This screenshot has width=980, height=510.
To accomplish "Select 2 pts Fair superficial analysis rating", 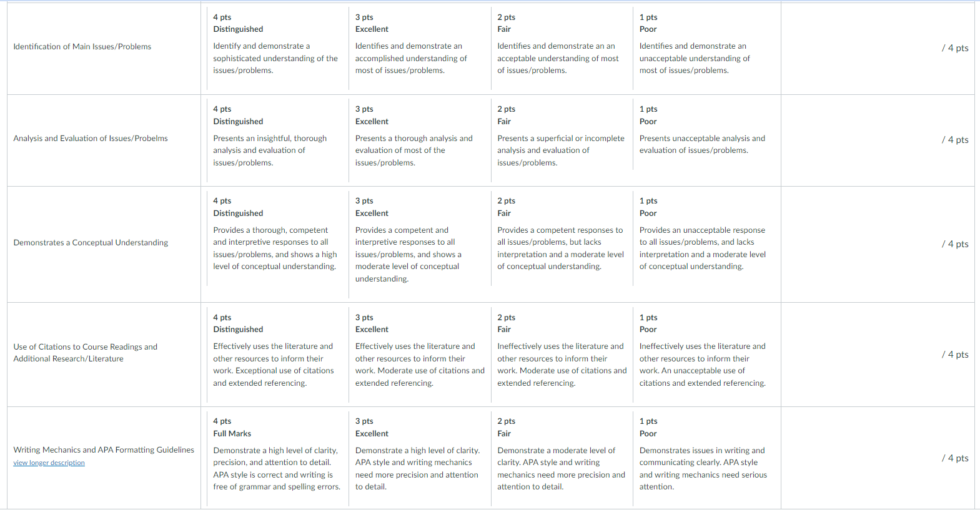I will 562,140.
